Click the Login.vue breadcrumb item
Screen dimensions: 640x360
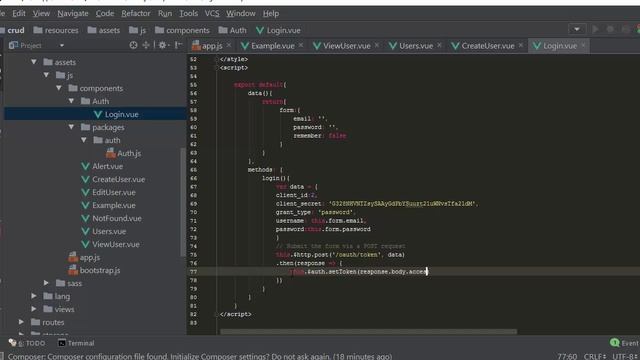point(278,30)
